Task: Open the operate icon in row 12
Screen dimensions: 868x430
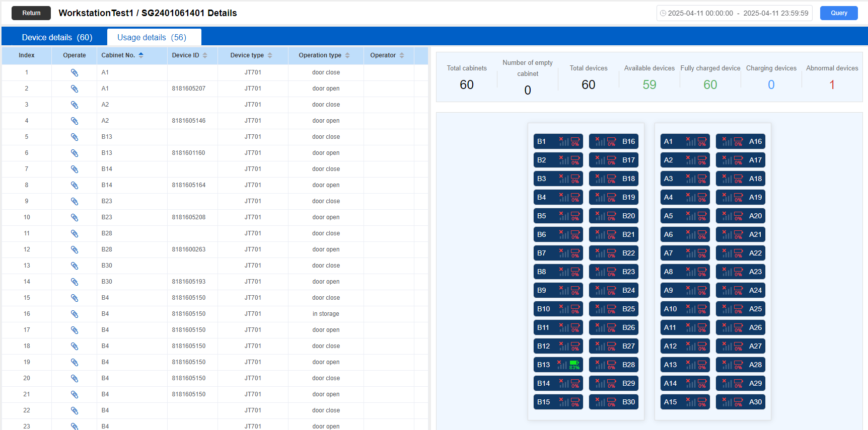Action: click(x=75, y=249)
